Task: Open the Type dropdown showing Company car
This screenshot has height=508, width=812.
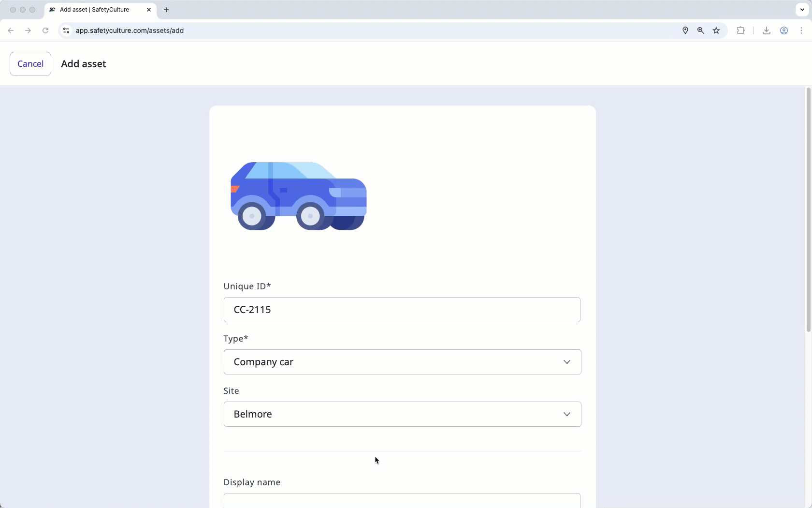Action: (402, 362)
